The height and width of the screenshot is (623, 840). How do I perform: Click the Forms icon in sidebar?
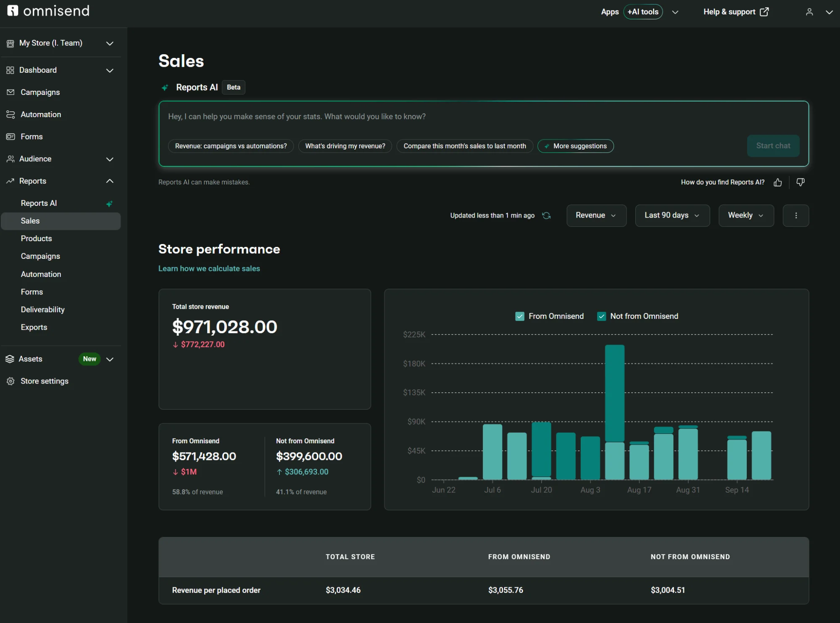click(x=11, y=137)
